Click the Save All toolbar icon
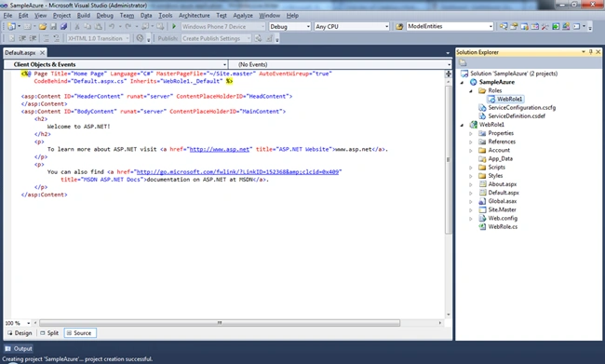The height and width of the screenshot is (364, 605). click(x=63, y=27)
